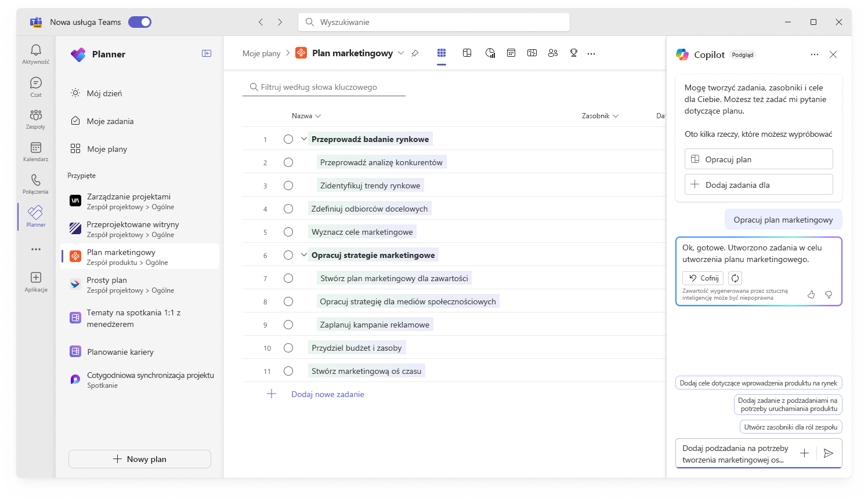This screenshot has width=868, height=502.
Task: Go back with the navigation arrow
Action: click(x=261, y=22)
